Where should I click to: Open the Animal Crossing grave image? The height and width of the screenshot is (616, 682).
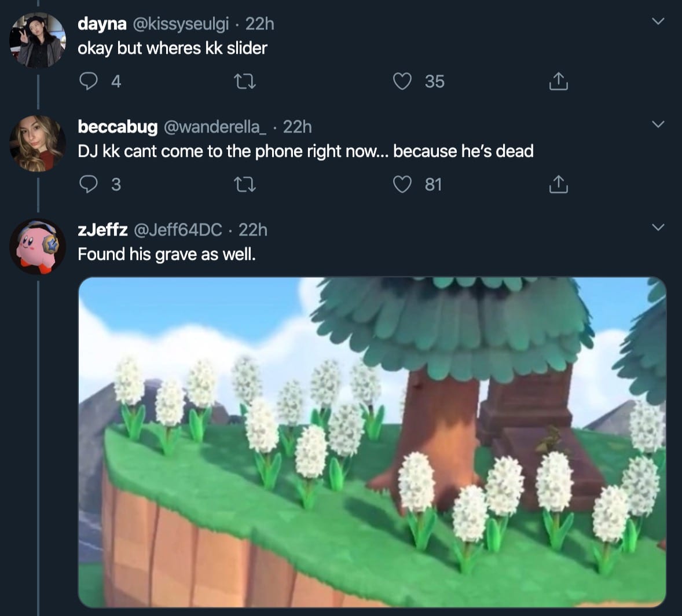coord(372,442)
